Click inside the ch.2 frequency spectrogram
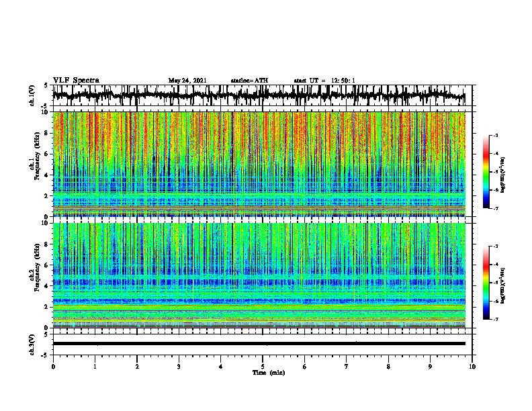The width and height of the screenshot is (532, 411). (x=259, y=275)
